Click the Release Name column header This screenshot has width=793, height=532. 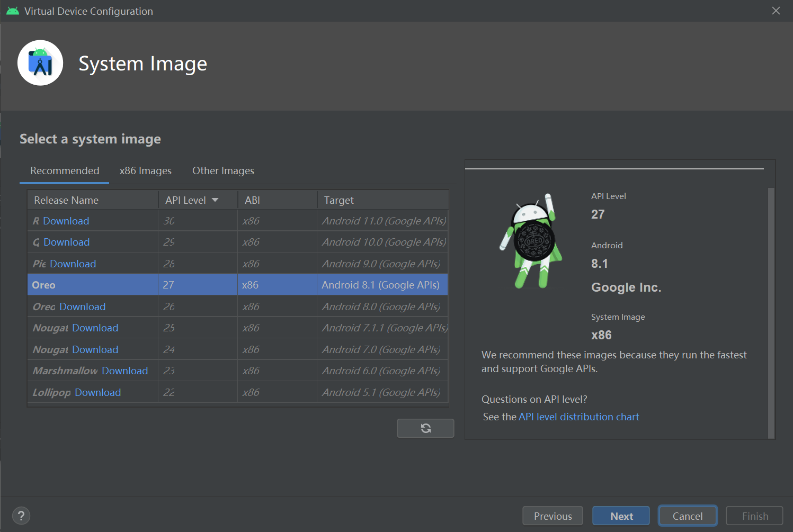(x=93, y=200)
